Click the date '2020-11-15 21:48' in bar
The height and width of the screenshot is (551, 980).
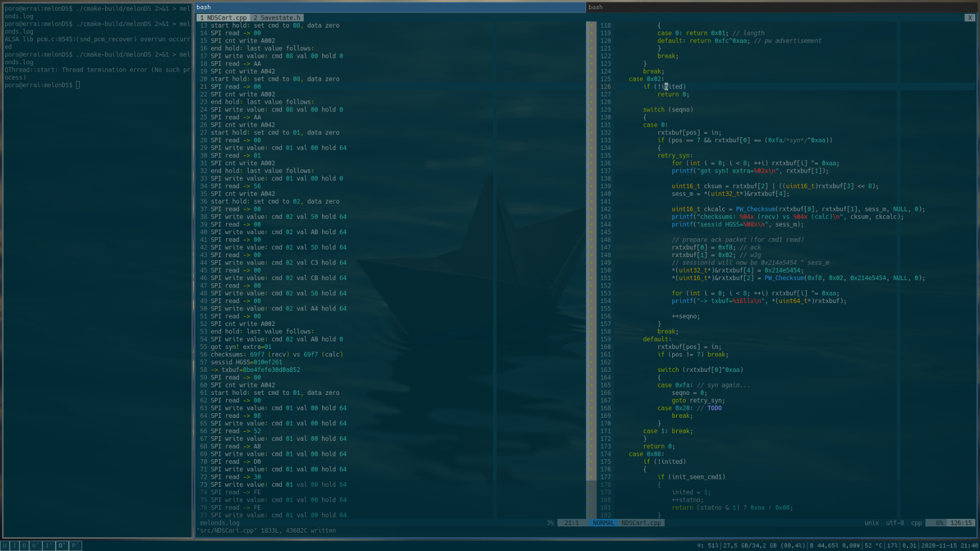click(x=950, y=546)
